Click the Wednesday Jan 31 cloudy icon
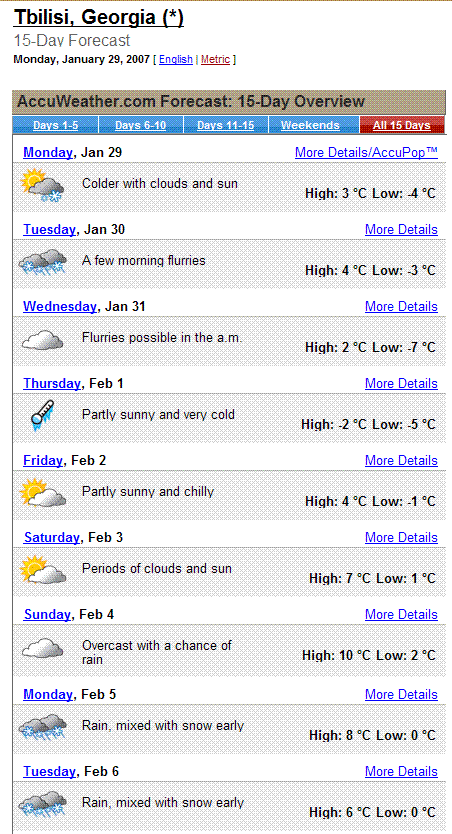452x834 pixels. (43, 339)
